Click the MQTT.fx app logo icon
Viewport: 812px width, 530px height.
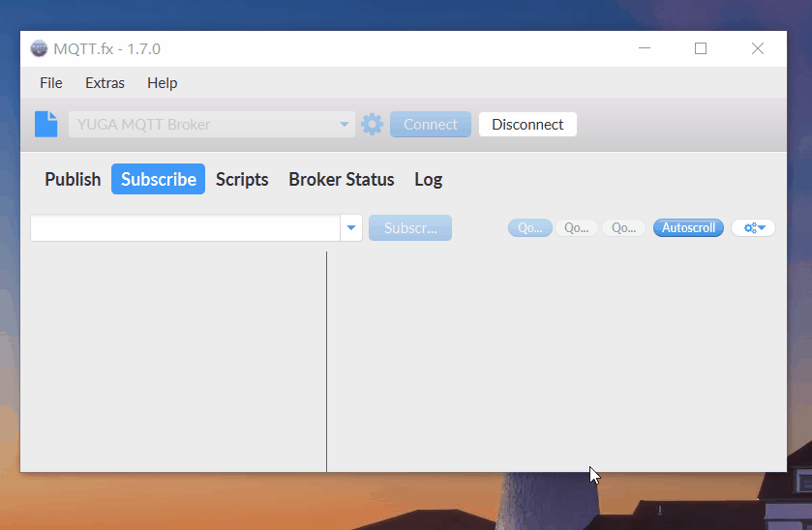[x=39, y=48]
